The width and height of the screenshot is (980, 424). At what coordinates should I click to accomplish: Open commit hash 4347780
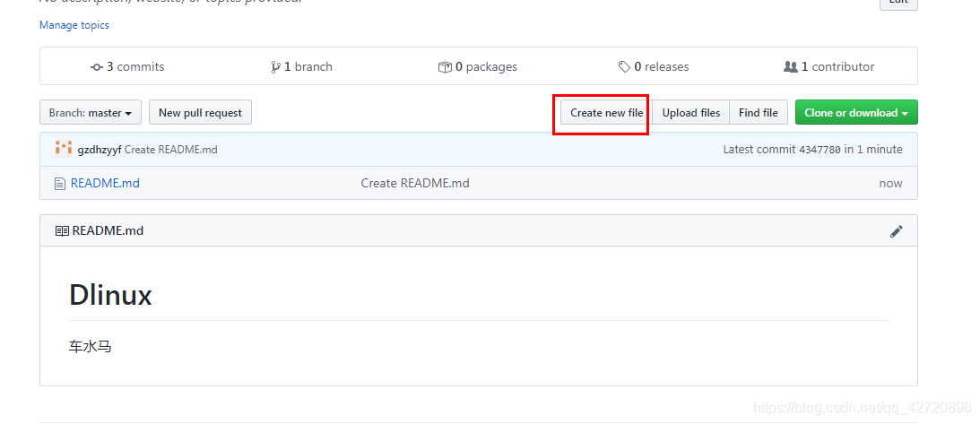click(x=820, y=150)
